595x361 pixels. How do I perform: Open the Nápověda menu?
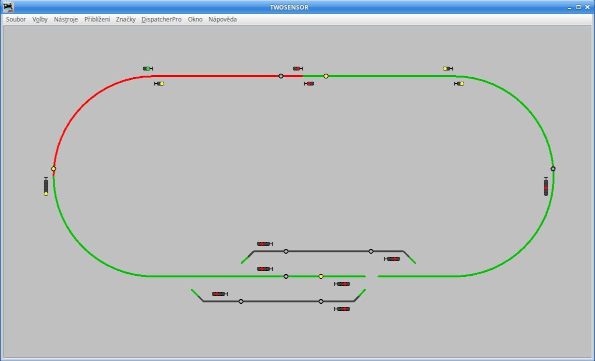[x=223, y=19]
